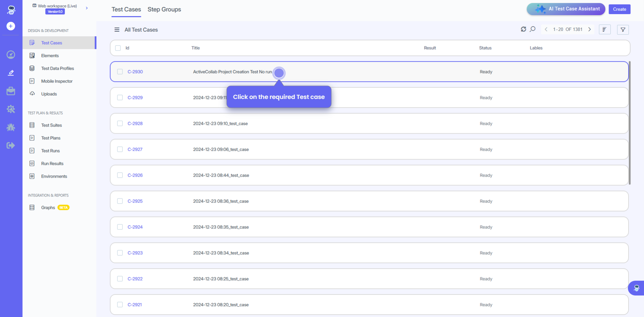Open Test Data Profiles in sidebar

58,68
